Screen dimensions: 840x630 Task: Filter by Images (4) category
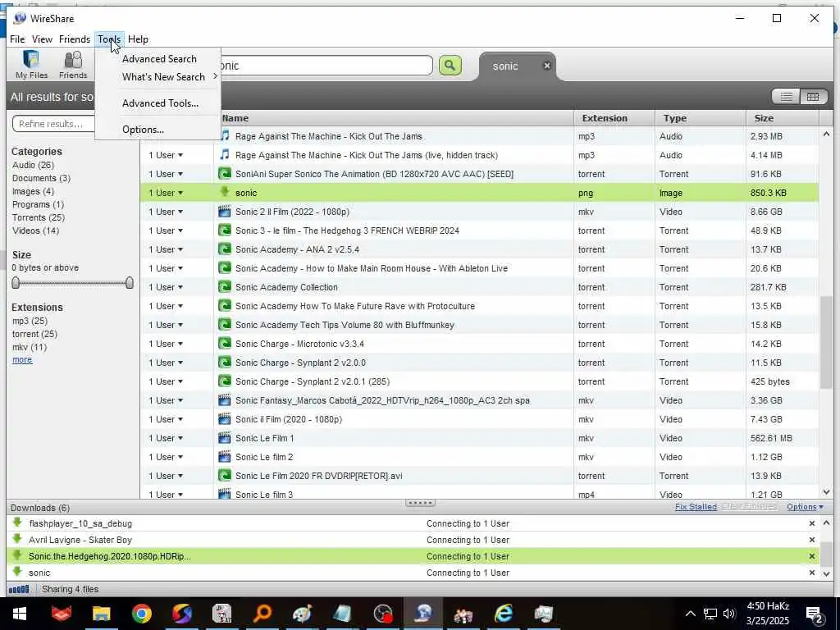(33, 191)
